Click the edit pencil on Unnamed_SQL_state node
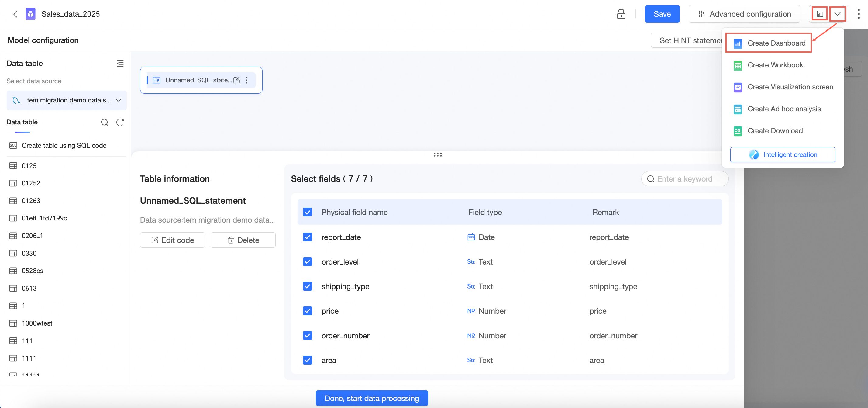This screenshot has height=408, width=868. (x=237, y=80)
